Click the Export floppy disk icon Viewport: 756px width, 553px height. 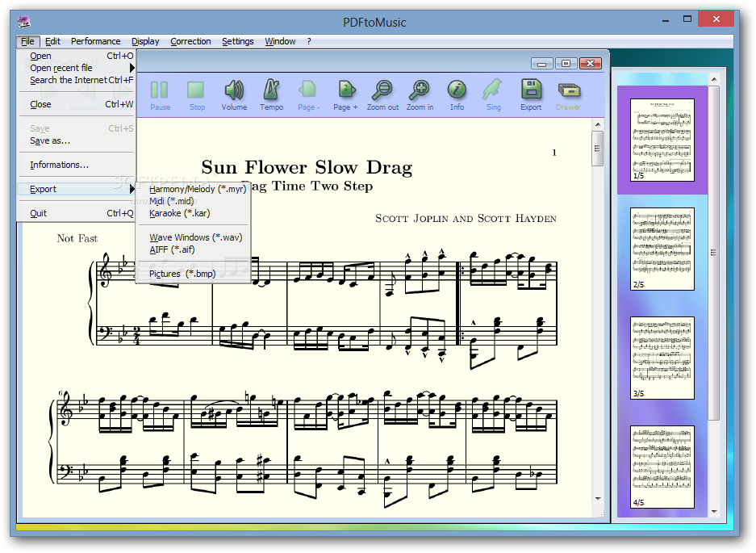[531, 90]
